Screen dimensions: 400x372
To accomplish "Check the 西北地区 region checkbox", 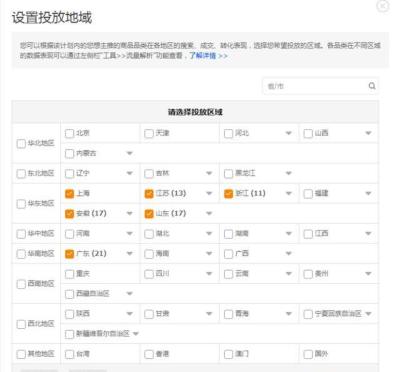I will tap(21, 324).
